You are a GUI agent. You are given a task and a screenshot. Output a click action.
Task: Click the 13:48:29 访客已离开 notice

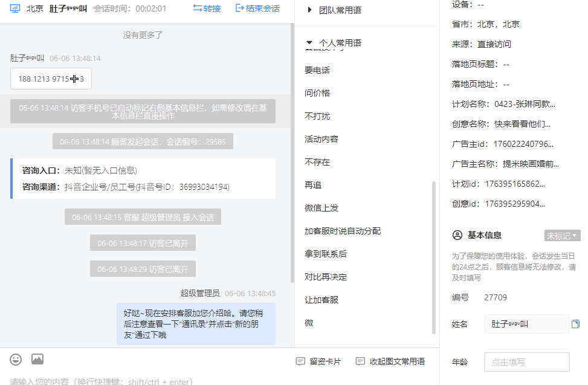click(143, 269)
